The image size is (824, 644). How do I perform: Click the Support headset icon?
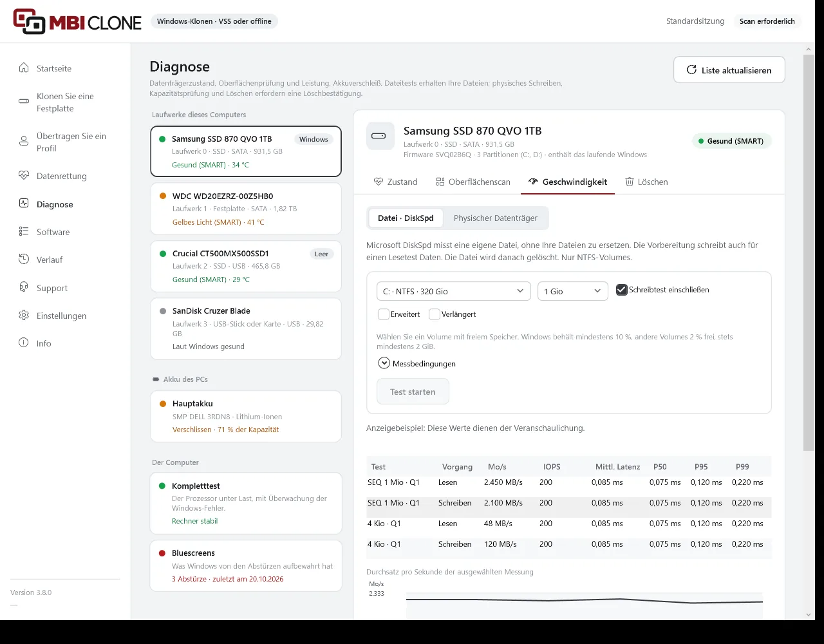tap(24, 288)
